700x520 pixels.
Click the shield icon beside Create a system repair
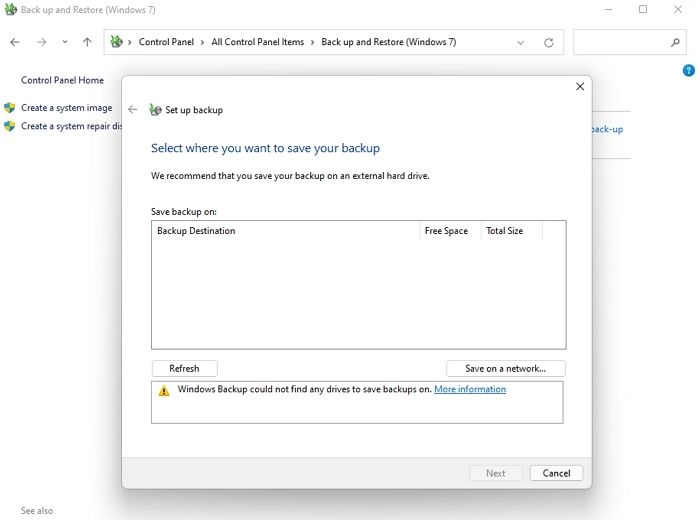click(x=10, y=126)
